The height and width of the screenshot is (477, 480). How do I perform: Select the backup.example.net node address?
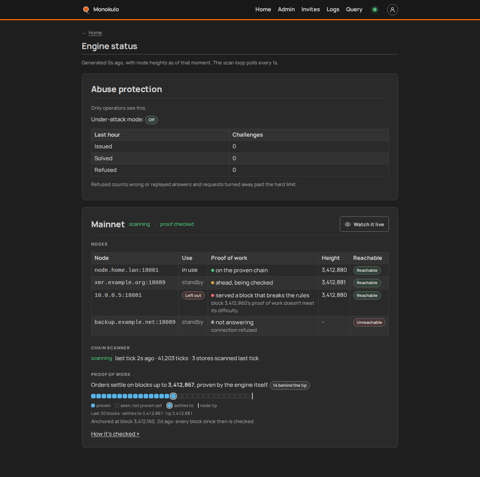[135, 322]
